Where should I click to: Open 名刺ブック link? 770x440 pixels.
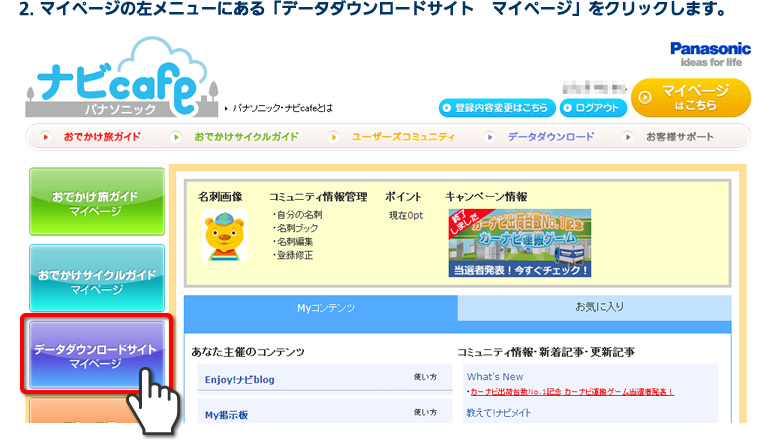point(297,228)
